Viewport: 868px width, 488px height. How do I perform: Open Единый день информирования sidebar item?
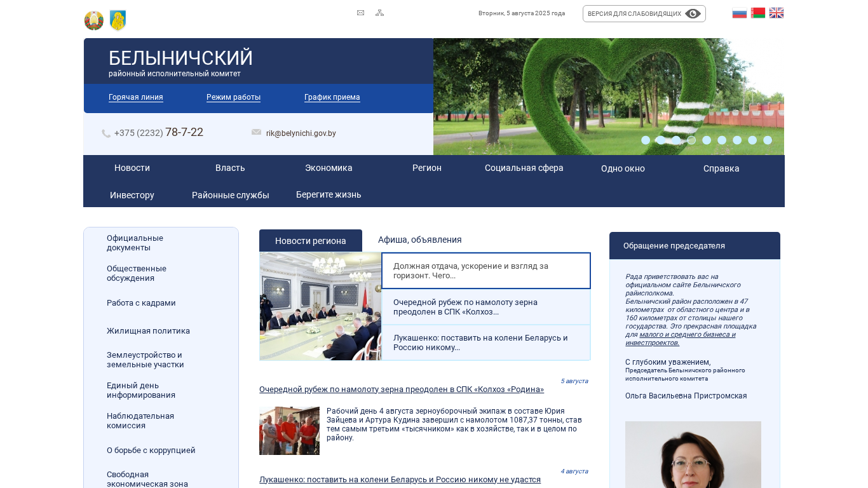coord(141,390)
